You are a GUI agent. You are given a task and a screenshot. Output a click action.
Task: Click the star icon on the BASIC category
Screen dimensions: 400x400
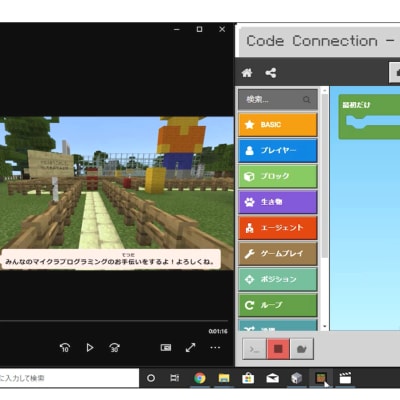pyautogui.click(x=249, y=125)
